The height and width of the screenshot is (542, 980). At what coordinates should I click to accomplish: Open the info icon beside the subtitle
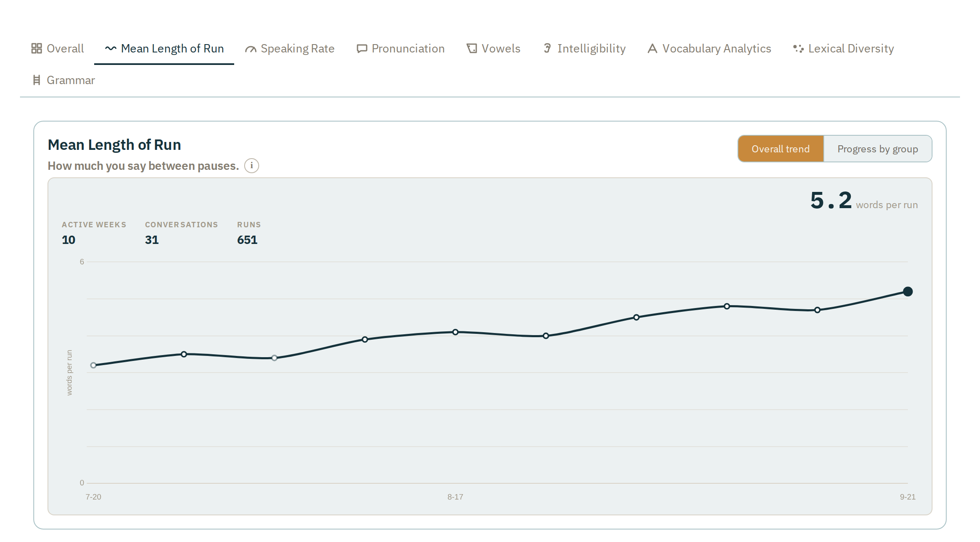click(251, 166)
